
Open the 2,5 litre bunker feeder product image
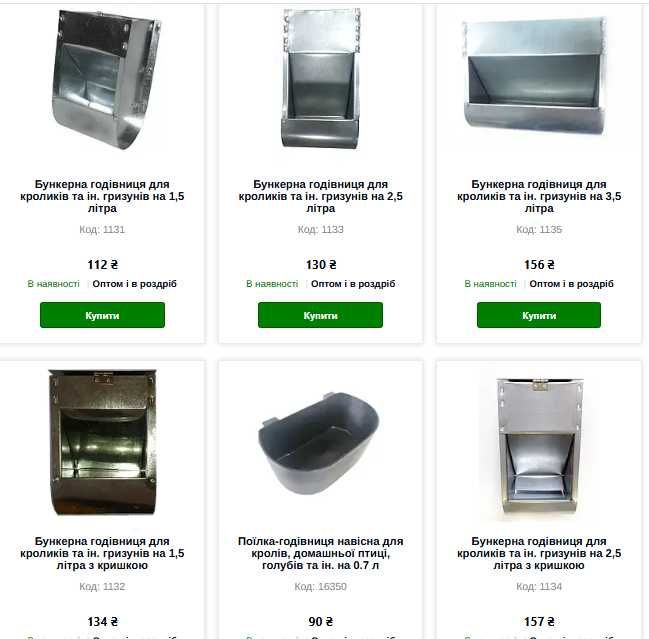pyautogui.click(x=321, y=79)
